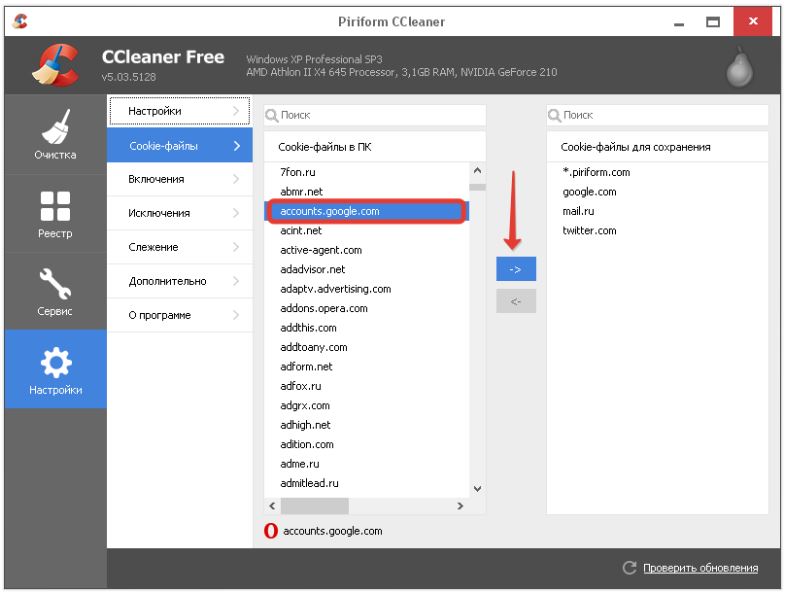
Task: Click the small CCleaner icon in title bar
Action: coord(20,21)
